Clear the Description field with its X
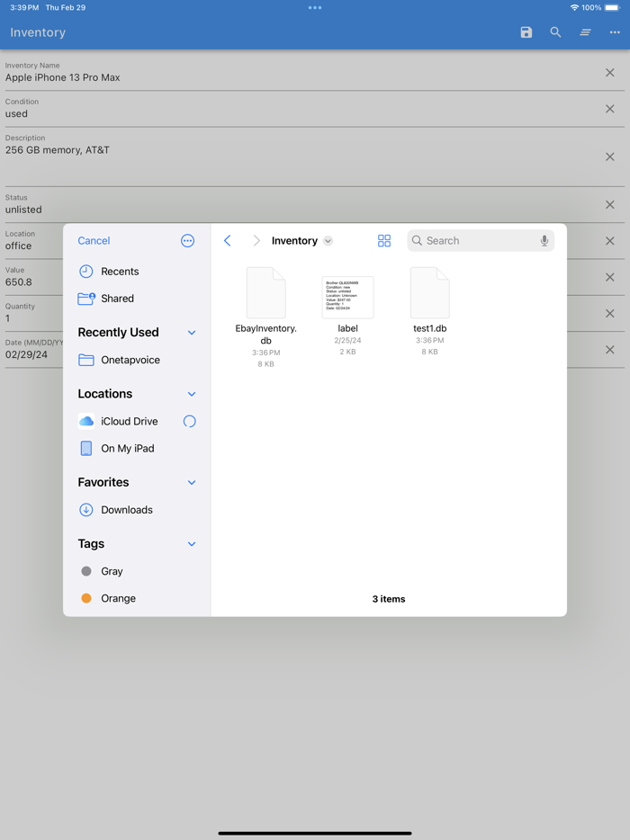630x840 pixels. coord(609,157)
